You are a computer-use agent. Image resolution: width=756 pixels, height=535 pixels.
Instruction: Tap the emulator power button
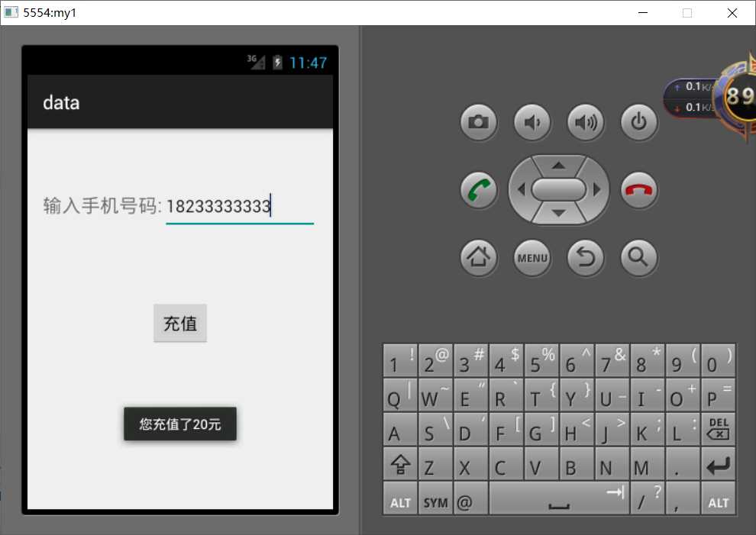pos(639,122)
